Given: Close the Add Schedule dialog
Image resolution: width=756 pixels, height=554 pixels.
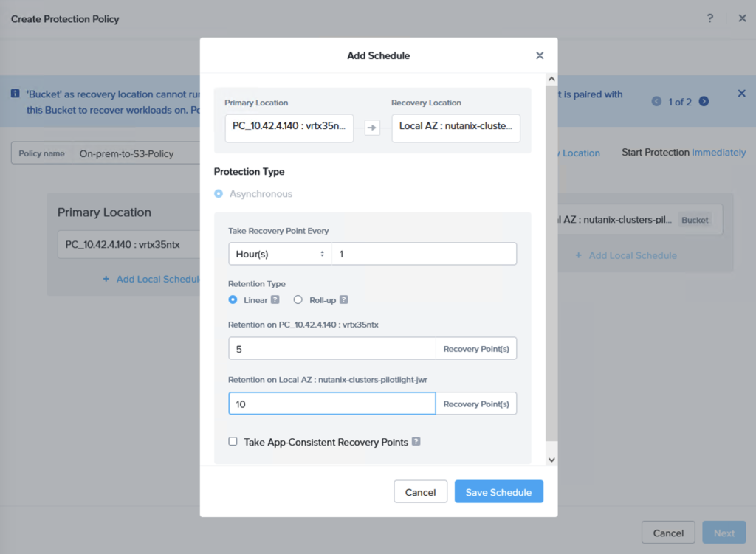Looking at the screenshot, I should [540, 55].
